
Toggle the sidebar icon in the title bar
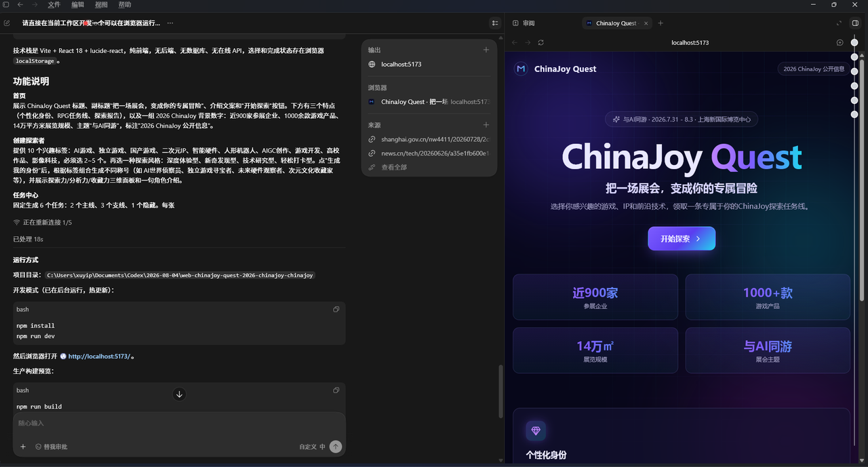(x=6, y=5)
